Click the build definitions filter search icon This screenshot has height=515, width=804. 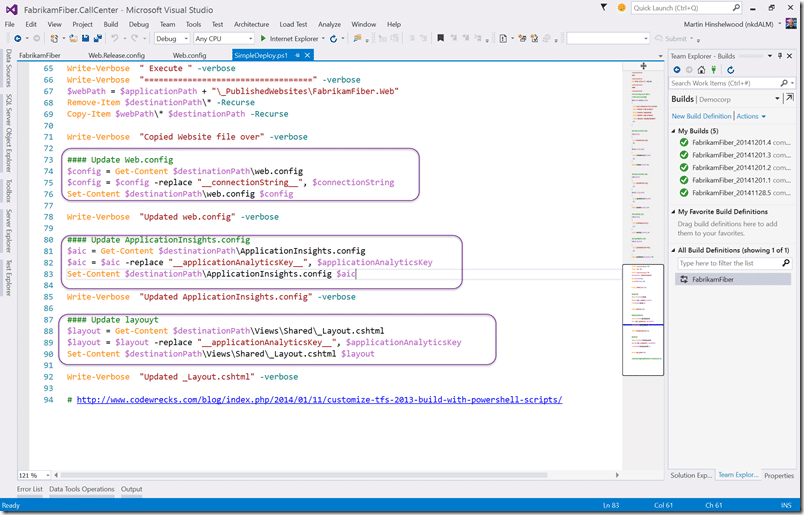coord(786,263)
